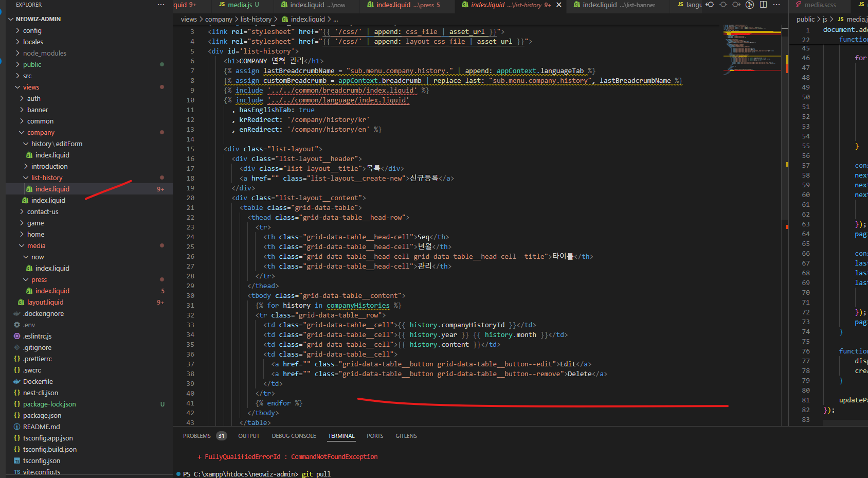Screen dimensions: 868x478
Task: Open the .gitignore file
Action: 89,347
